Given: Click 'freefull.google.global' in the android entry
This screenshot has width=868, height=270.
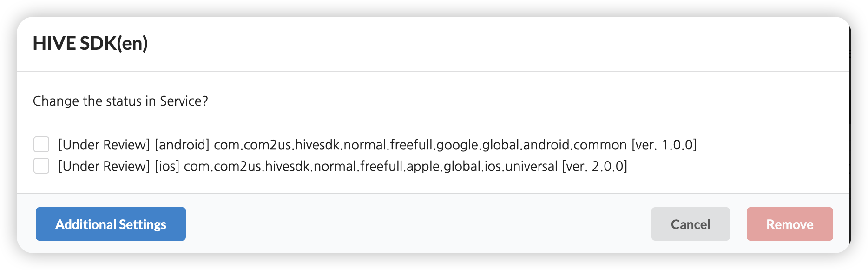Looking at the screenshot, I should point(455,145).
